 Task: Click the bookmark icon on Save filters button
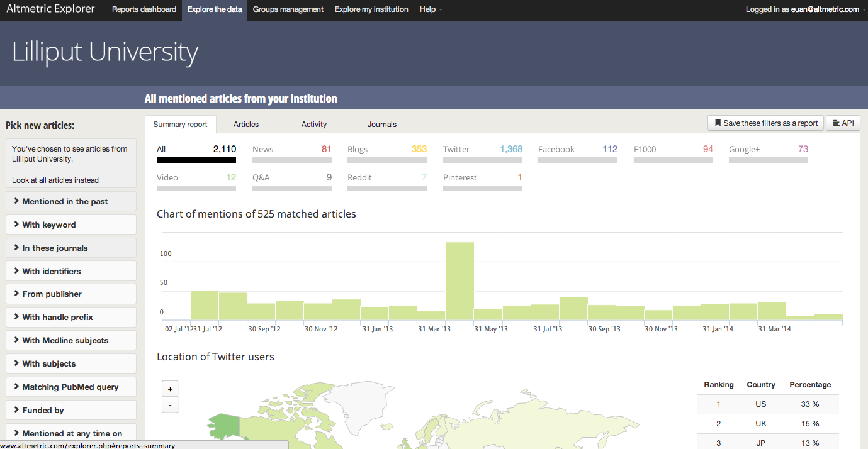click(718, 123)
